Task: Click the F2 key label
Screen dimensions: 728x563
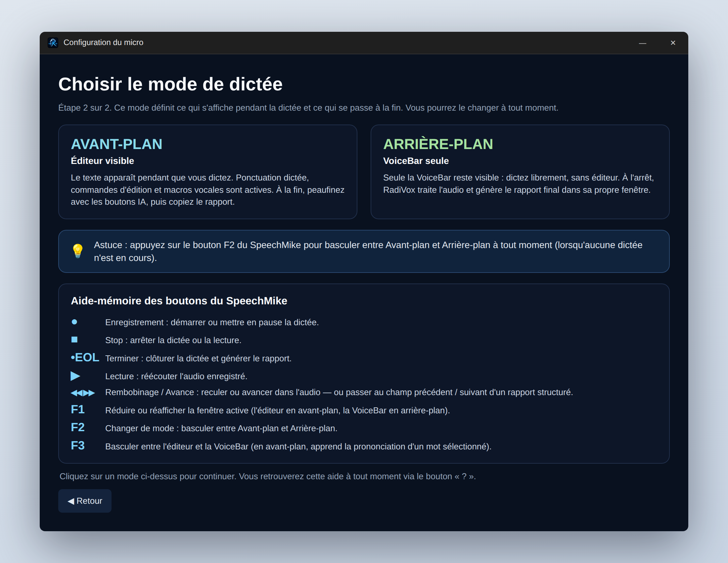Action: click(x=78, y=428)
